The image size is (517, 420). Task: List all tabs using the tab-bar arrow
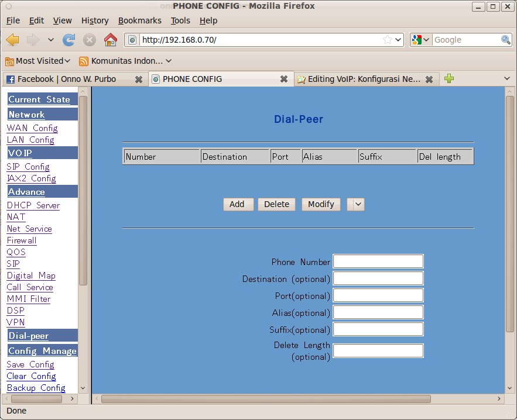tap(507, 79)
